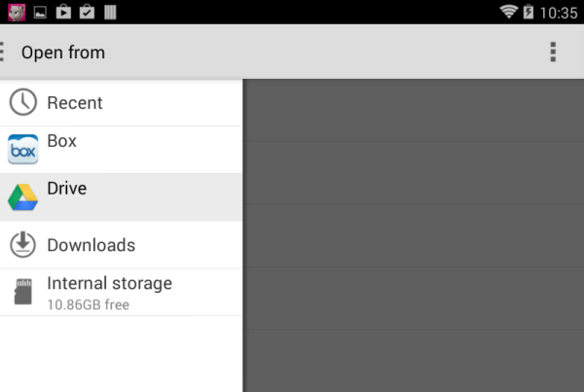This screenshot has height=392, width=584.
Task: Click the Box app logo icon
Action: click(22, 150)
